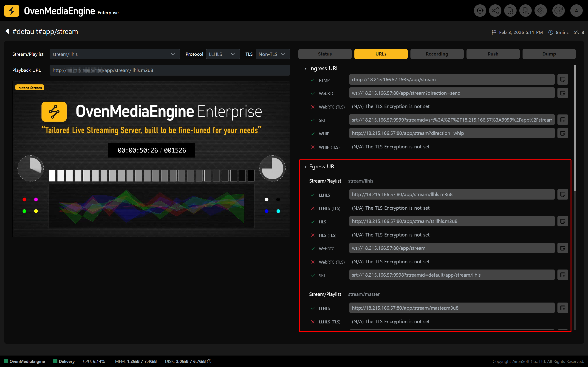Click the disk usage info icon

click(x=209, y=361)
